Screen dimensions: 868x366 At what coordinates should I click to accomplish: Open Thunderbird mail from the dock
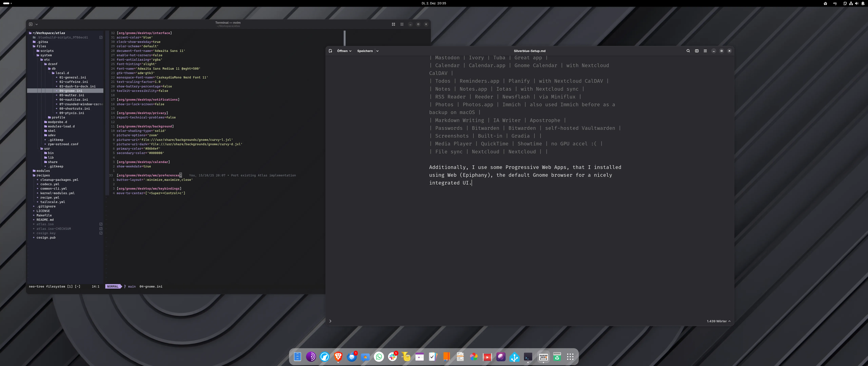tap(352, 357)
